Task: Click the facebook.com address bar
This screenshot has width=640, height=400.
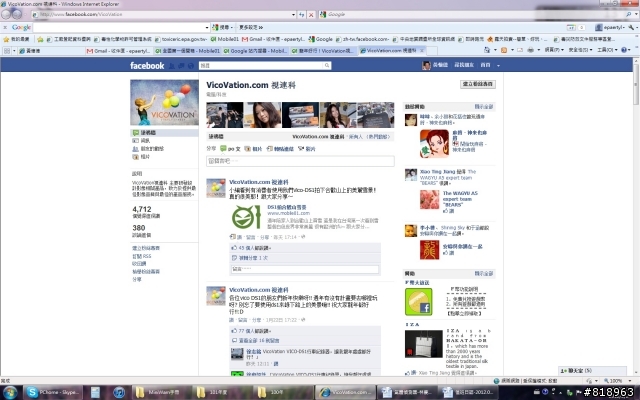Action: (x=163, y=14)
